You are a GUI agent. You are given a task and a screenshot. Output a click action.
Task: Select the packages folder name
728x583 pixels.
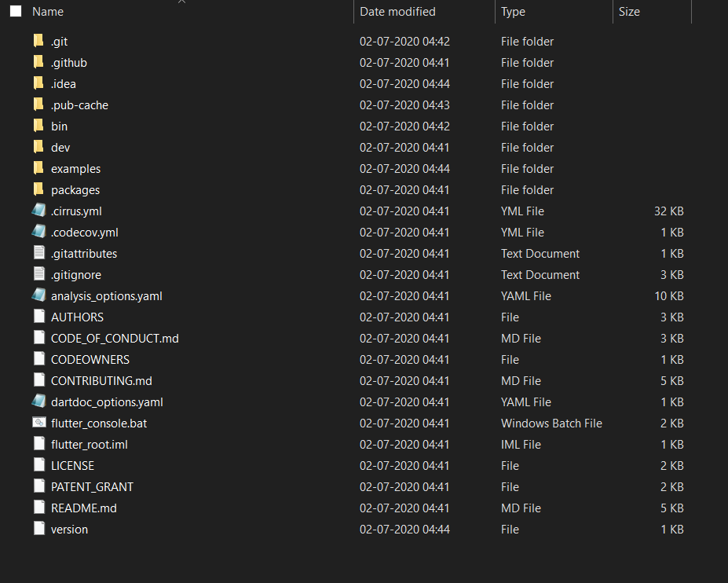[x=75, y=190]
